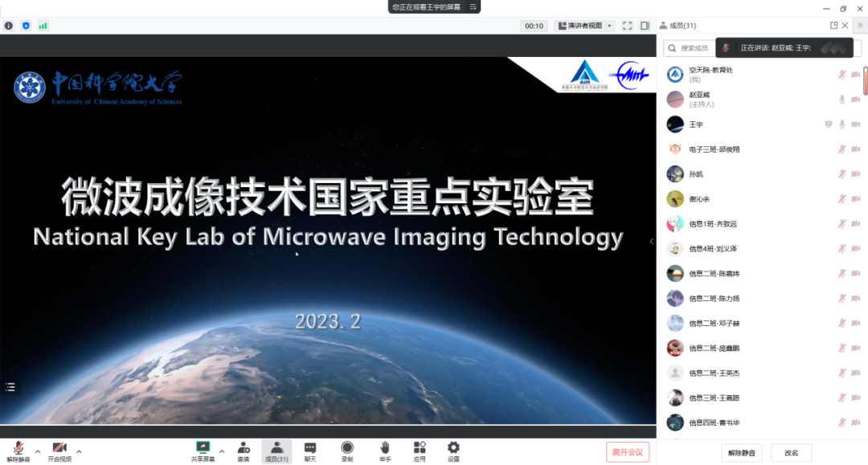Toggle camera-off icon for 谢沁余

coord(856,199)
